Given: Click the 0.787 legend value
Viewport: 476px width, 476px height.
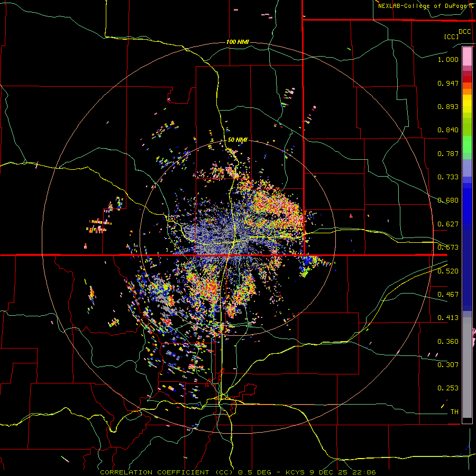Looking at the screenshot, I should 448,153.
